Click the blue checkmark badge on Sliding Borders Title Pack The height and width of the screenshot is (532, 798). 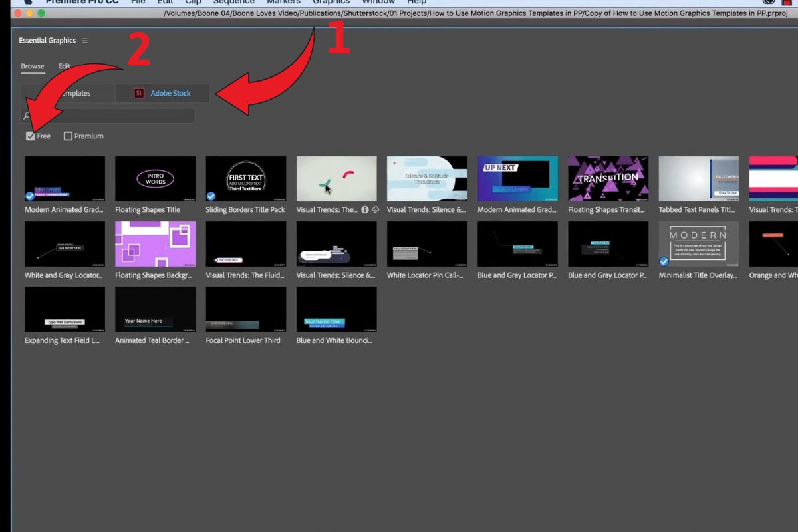(x=211, y=196)
